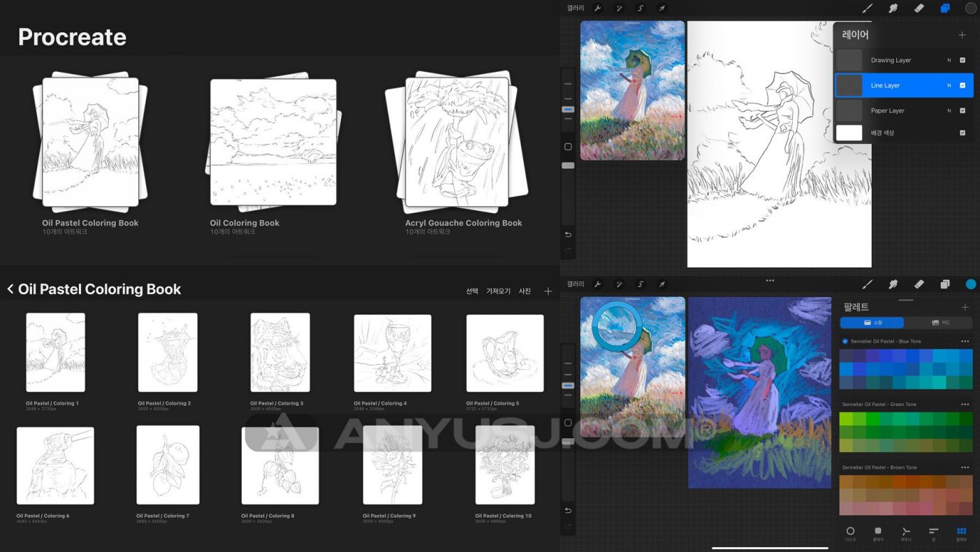This screenshot has height=552, width=980.
Task: Open Oil Pastel / Coloring 9 sunflower artwork
Action: 393,466
